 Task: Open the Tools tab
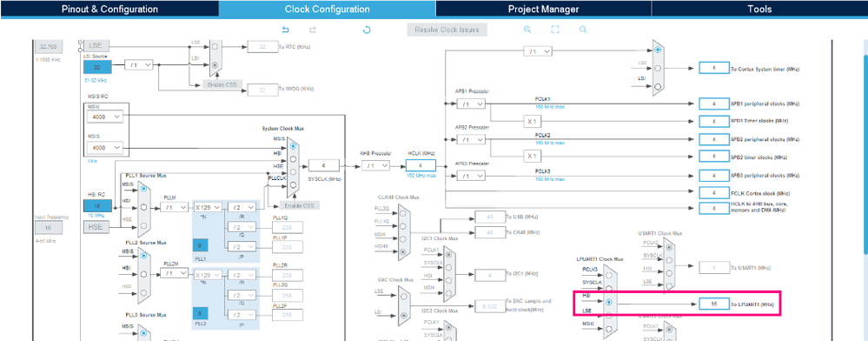pyautogui.click(x=759, y=9)
